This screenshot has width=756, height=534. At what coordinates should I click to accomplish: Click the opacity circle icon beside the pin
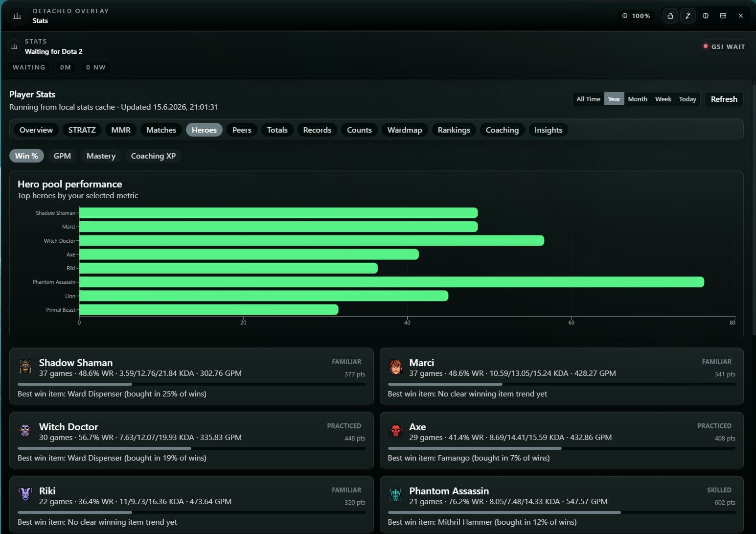[x=706, y=16]
